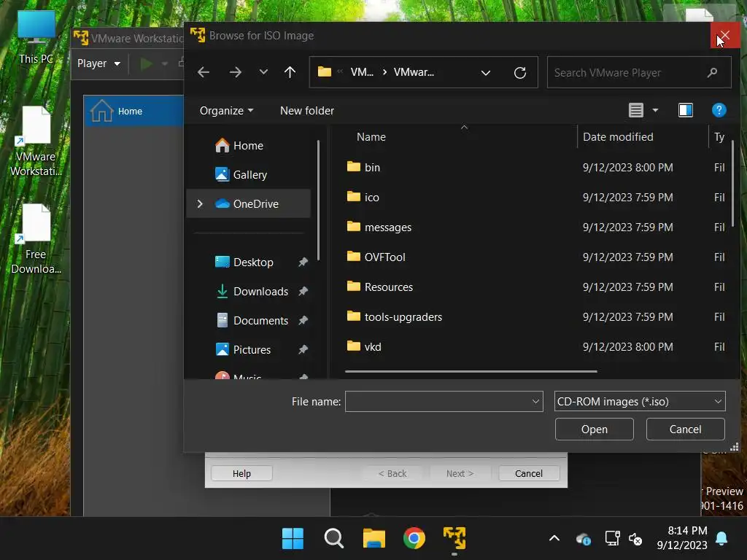Click the pin icon beside Desktop

click(x=303, y=262)
